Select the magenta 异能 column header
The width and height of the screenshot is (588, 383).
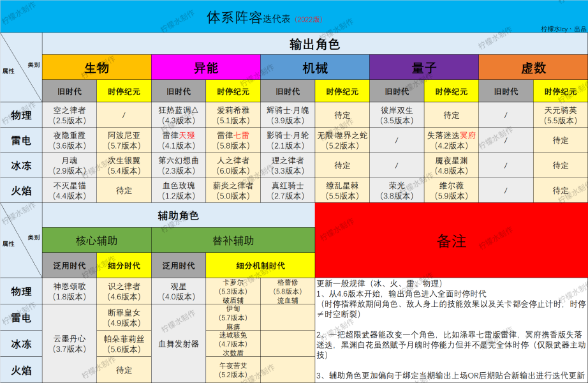206,67
